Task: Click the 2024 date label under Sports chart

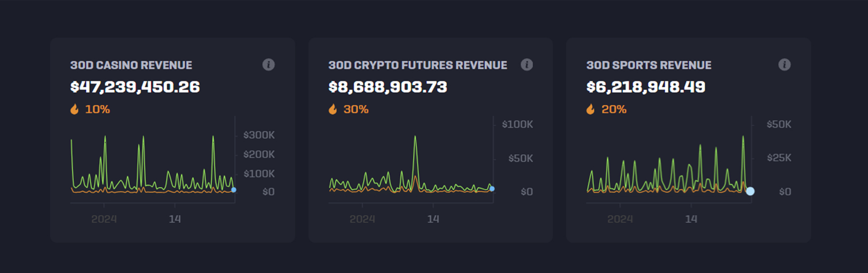Action: 620,219
